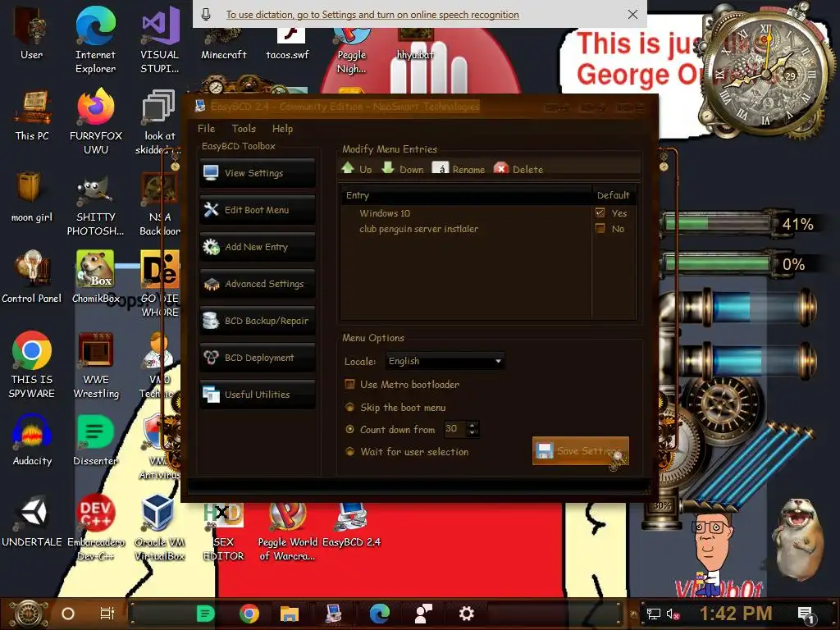The width and height of the screenshot is (840, 630).
Task: Open Useful Utilities section
Action: 257,395
